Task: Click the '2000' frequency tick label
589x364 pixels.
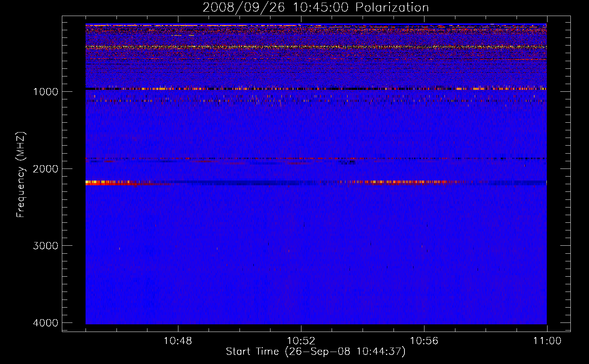Action: pos(46,169)
